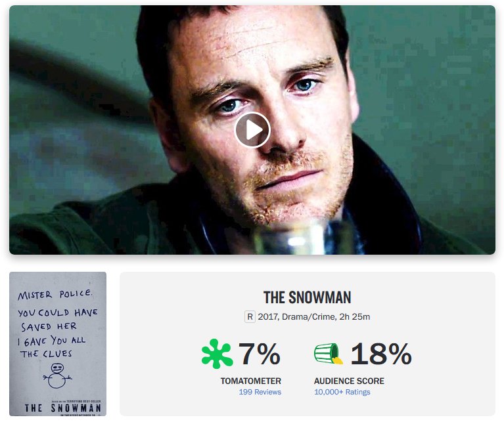Click the handwritten Mister Police note
Viewport: 504px width, 426px height.
[57, 324]
